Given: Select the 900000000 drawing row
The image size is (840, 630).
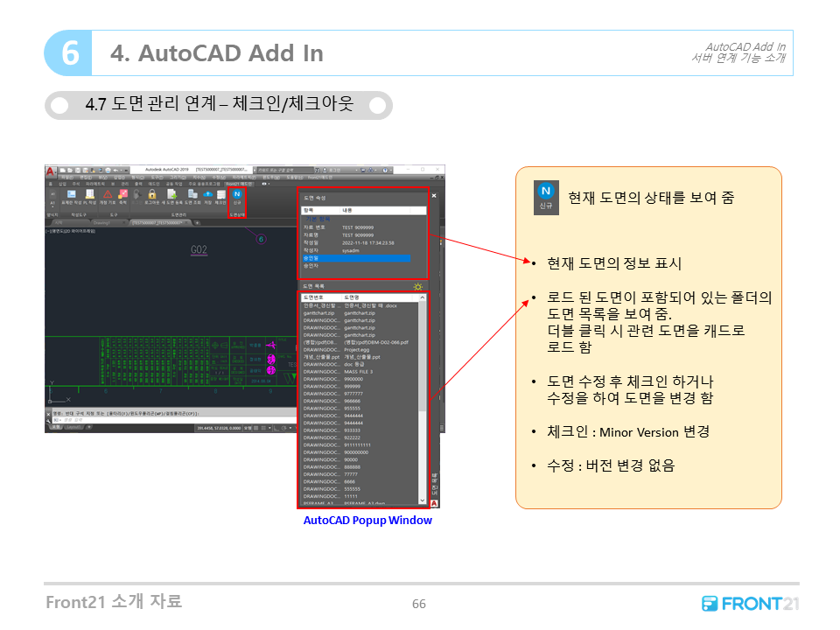Looking at the screenshot, I should pyautogui.click(x=360, y=452).
